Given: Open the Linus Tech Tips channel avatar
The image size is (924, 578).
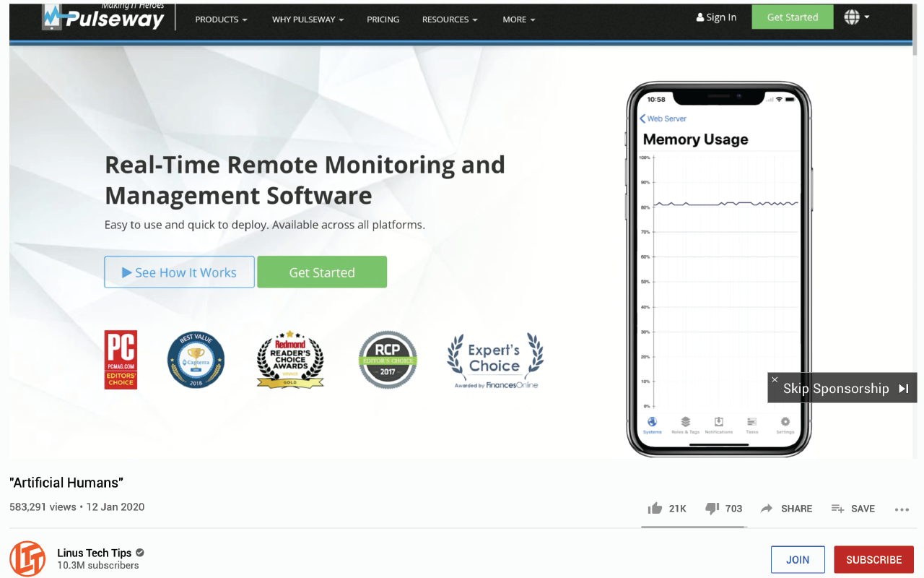Looking at the screenshot, I should (x=27, y=558).
